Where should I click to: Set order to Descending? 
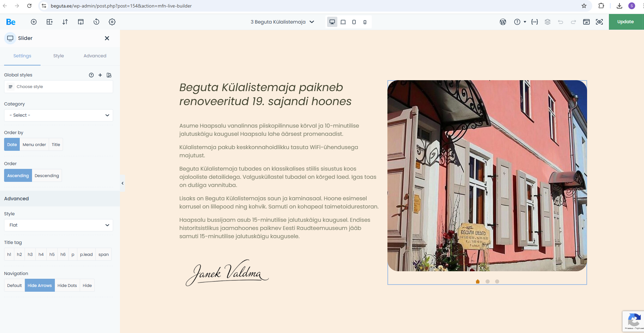[47, 176]
